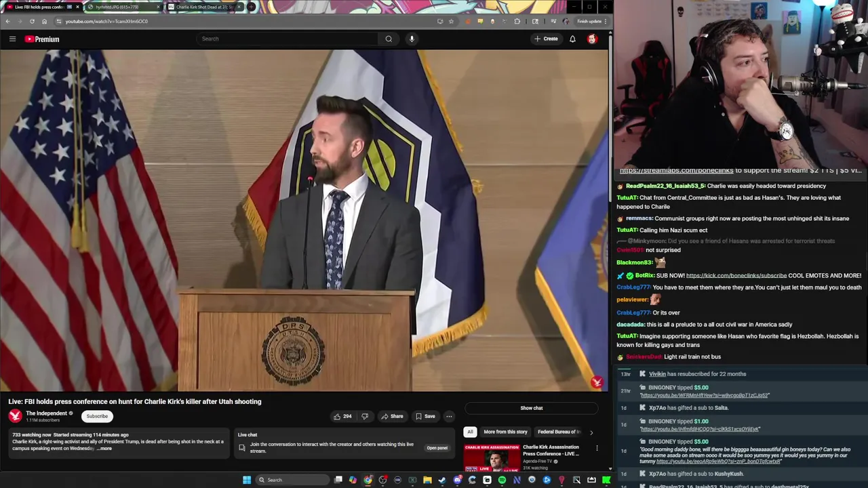The image size is (868, 488).
Task: Open the YouTube account avatar menu
Action: [x=592, y=39]
